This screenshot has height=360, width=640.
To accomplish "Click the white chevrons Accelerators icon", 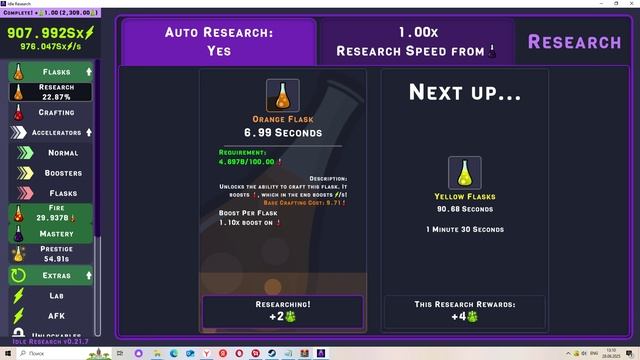I will [18, 133].
